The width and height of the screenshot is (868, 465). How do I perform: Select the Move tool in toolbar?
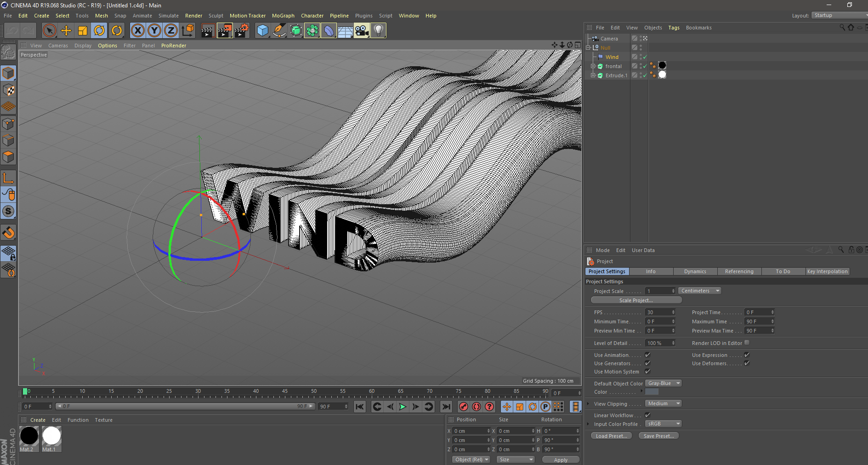(66, 31)
